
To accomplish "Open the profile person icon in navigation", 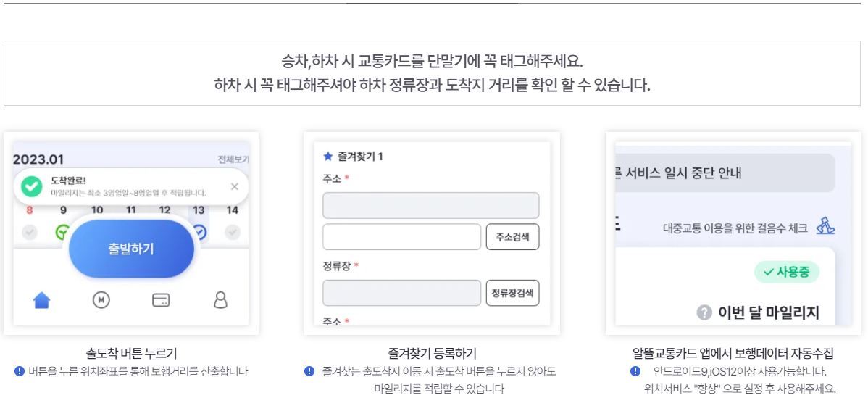I will [222, 299].
